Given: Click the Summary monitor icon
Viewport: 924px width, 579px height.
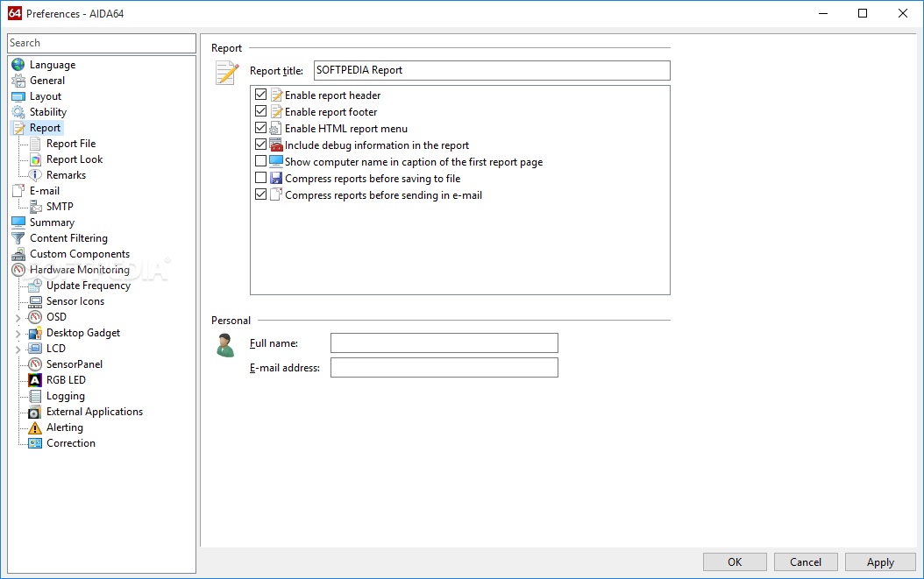Looking at the screenshot, I should [18, 222].
